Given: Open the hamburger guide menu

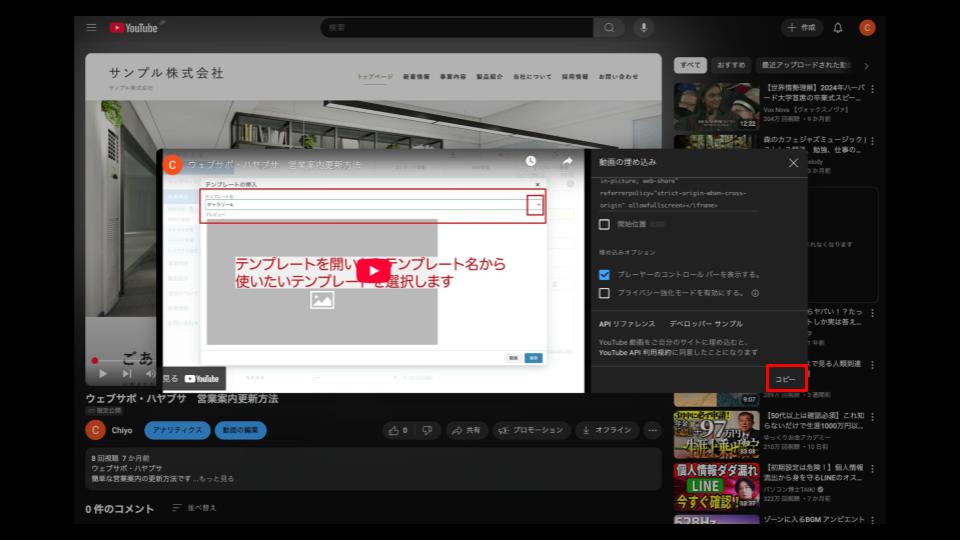Looking at the screenshot, I should (x=91, y=28).
